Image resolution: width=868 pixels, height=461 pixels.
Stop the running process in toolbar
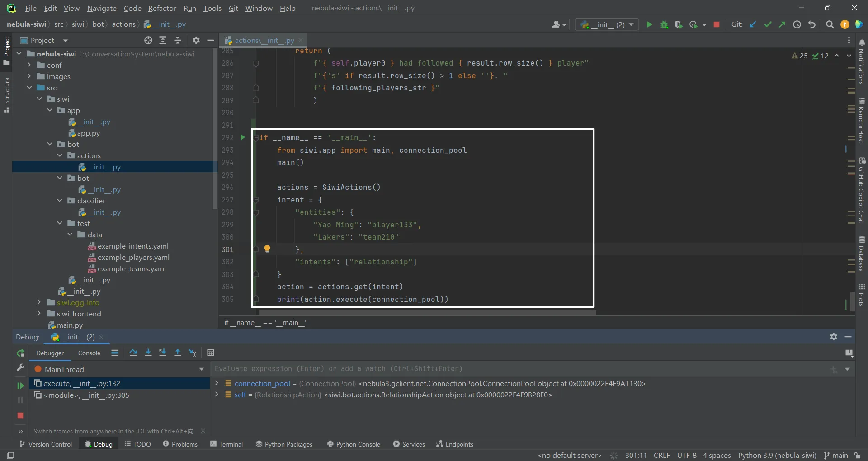point(717,24)
